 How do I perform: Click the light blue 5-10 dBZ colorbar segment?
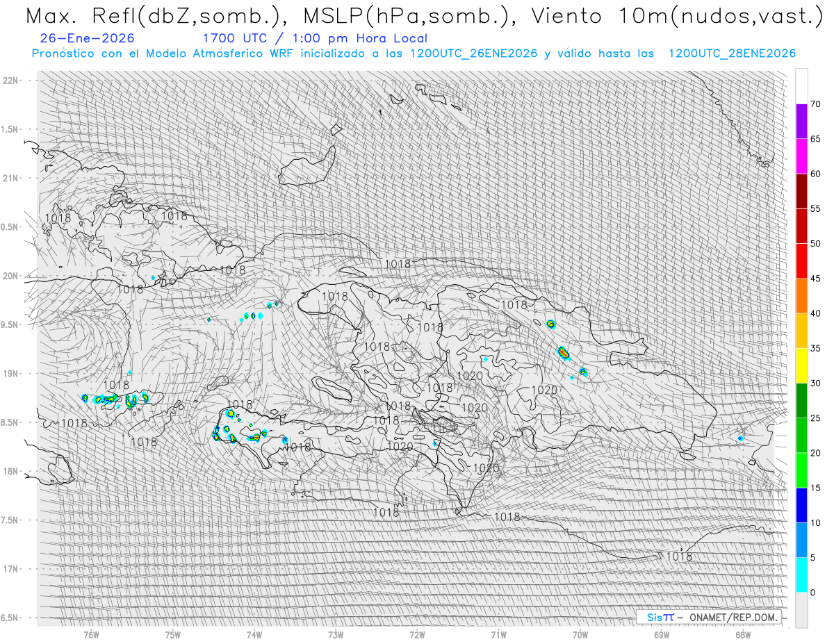point(801,540)
